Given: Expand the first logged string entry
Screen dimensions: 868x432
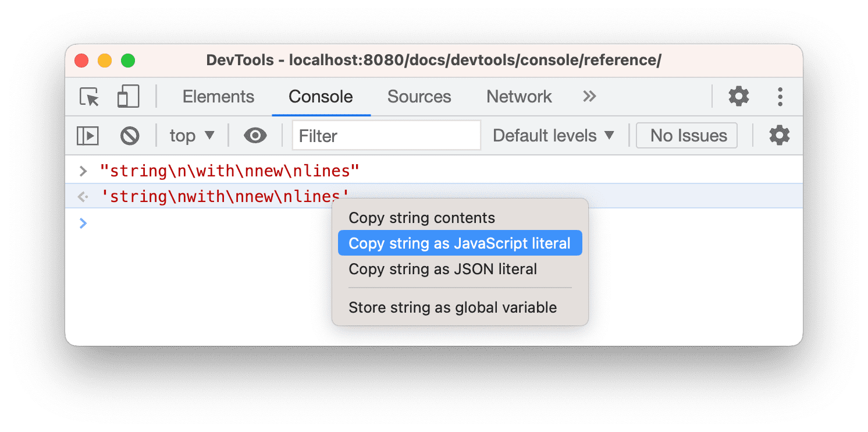Looking at the screenshot, I should pos(83,171).
